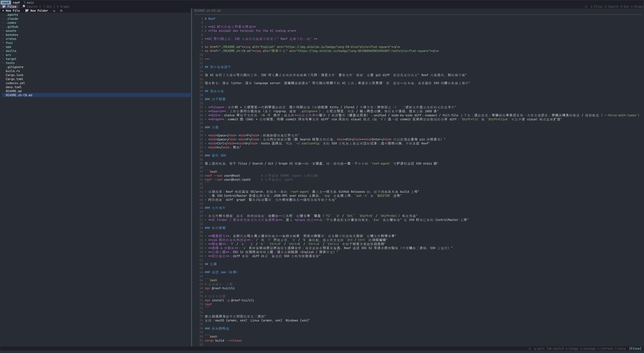Click the 3:Git shortcut hint
Screen dimensions: 644x353
625,6
